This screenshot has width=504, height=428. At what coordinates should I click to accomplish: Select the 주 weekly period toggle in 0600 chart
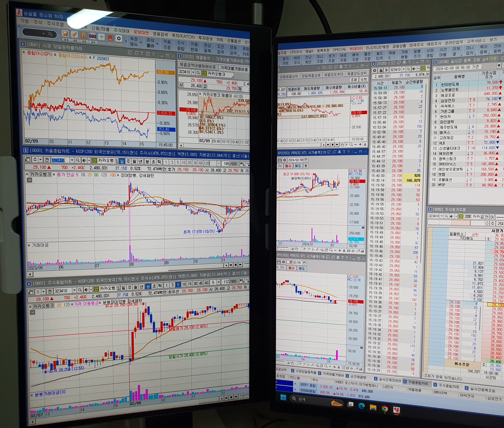(x=128, y=161)
